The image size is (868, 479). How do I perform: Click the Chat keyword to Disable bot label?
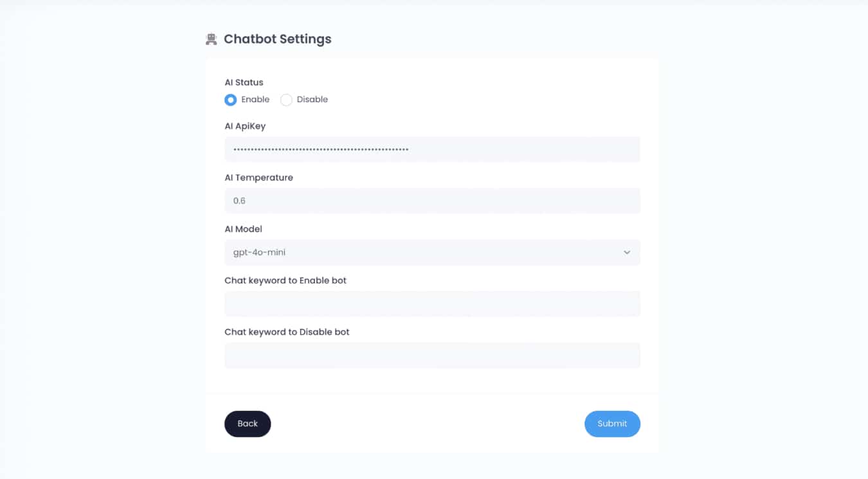click(287, 332)
